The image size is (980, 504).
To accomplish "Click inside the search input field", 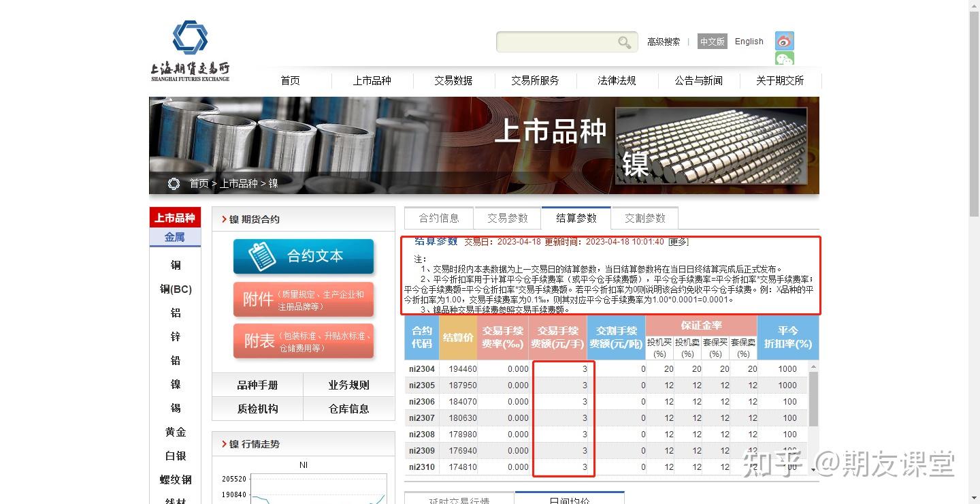I will [x=558, y=42].
